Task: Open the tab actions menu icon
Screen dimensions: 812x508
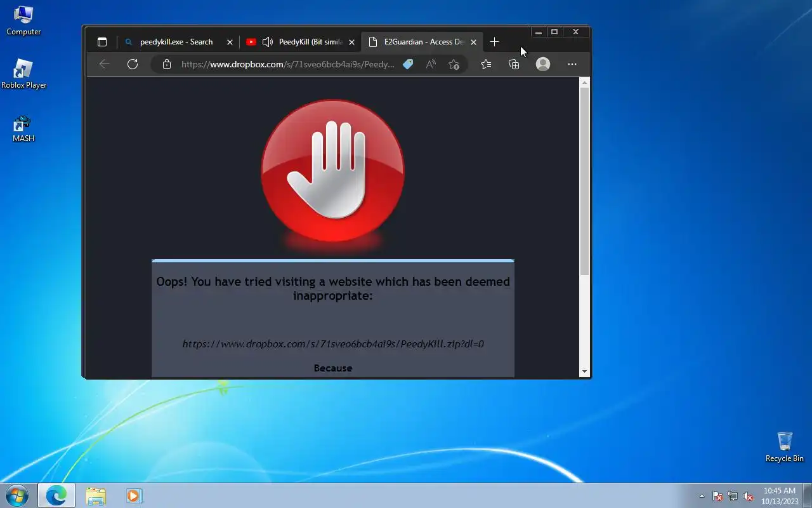Action: 101,42
